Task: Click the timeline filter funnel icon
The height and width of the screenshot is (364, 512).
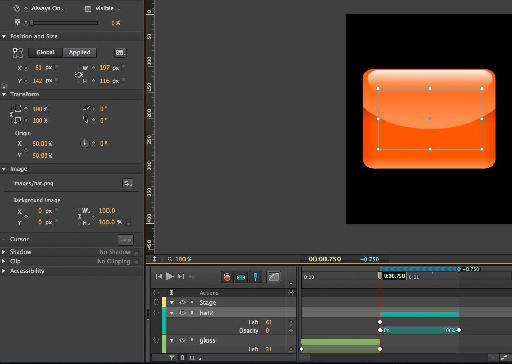Action: 171,358
